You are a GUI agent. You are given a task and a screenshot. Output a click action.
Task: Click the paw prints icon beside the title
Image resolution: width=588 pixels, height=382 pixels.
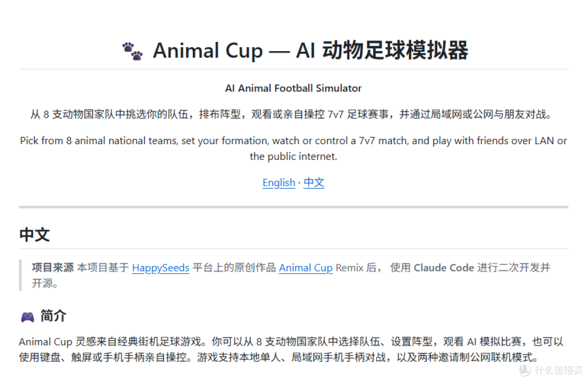132,51
